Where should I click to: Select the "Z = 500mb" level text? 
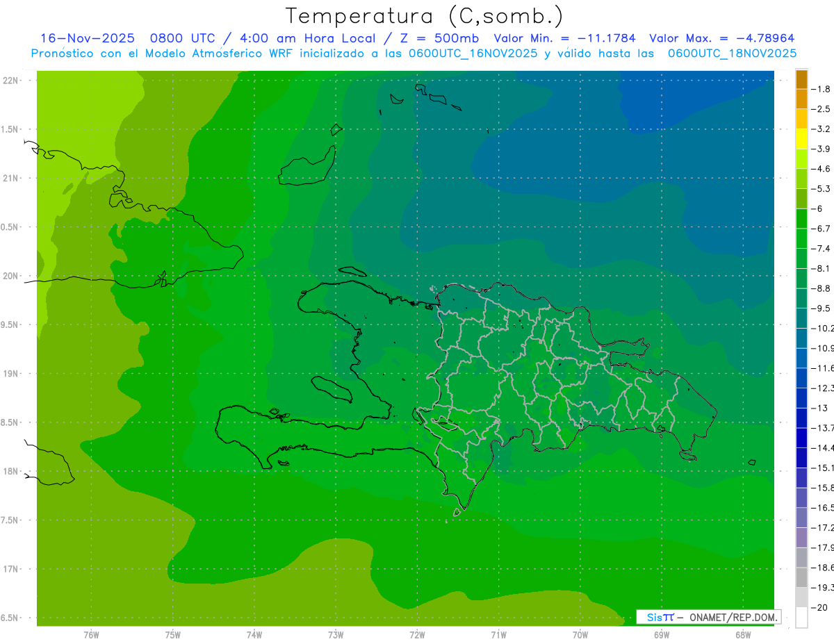[441, 38]
